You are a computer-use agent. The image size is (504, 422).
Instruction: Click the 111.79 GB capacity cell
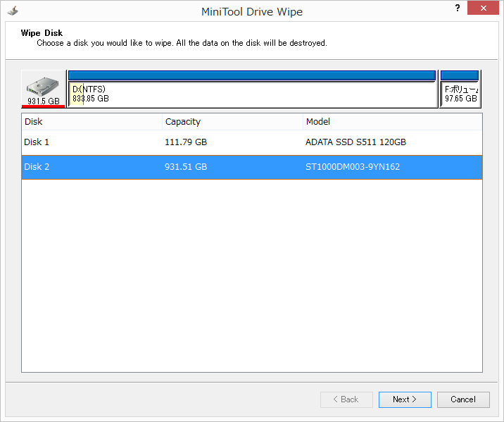click(x=186, y=142)
